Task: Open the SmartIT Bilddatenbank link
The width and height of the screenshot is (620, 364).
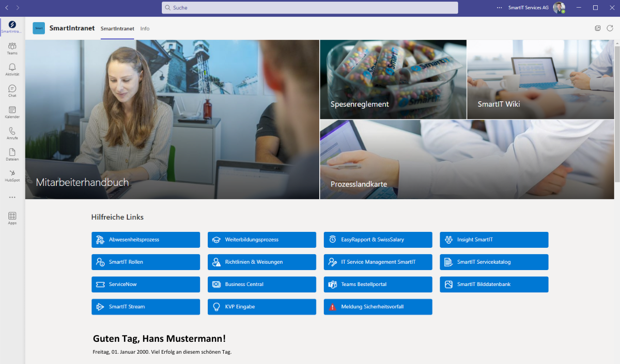Action: [x=494, y=284]
